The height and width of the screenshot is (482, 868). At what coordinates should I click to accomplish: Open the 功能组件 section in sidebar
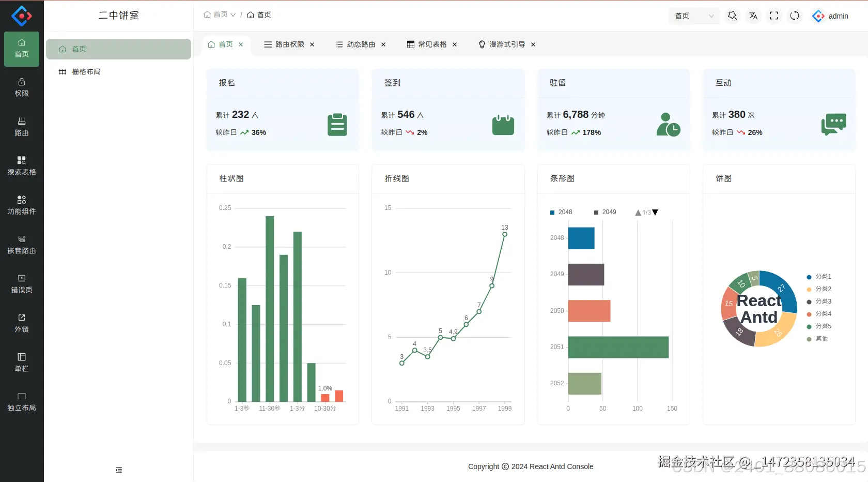22,205
